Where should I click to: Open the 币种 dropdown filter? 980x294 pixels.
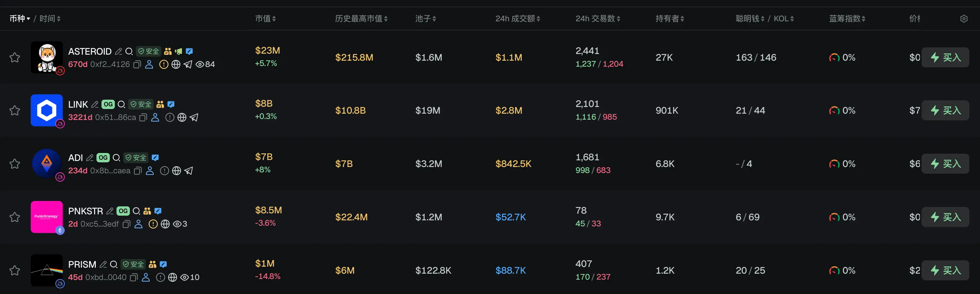[20, 19]
